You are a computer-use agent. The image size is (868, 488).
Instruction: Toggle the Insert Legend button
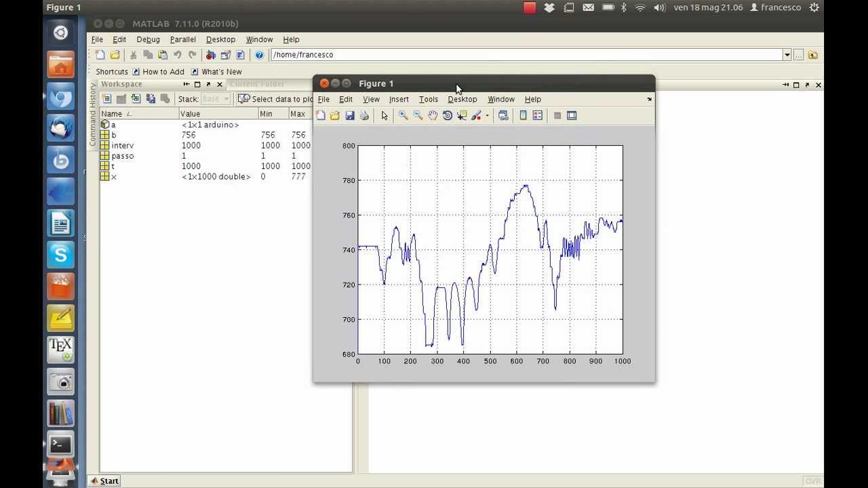pyautogui.click(x=538, y=116)
